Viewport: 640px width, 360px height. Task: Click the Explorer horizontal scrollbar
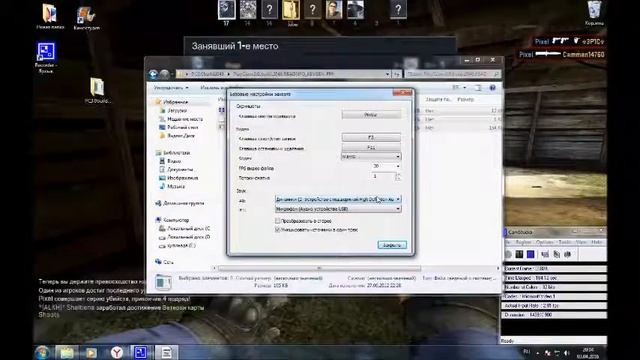(x=319, y=268)
